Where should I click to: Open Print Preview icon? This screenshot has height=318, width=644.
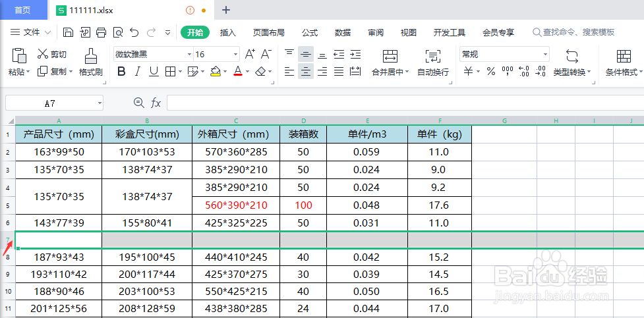(118, 32)
